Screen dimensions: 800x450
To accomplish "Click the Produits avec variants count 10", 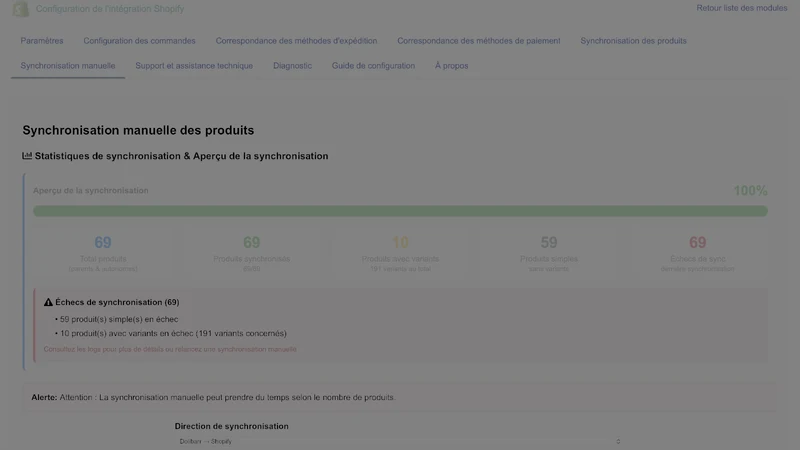I will click(400, 242).
